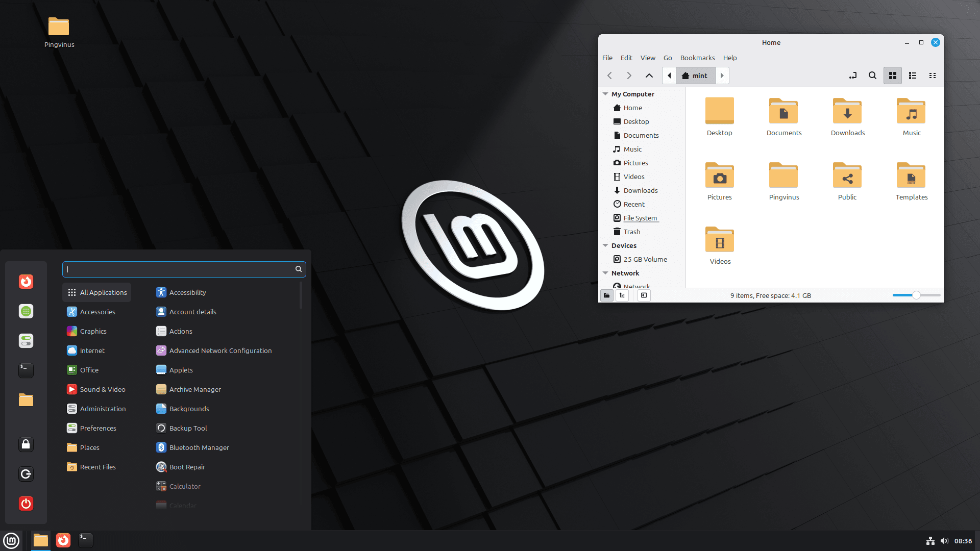Lock the screen via menu sidebar icon
980x551 pixels.
(x=26, y=444)
